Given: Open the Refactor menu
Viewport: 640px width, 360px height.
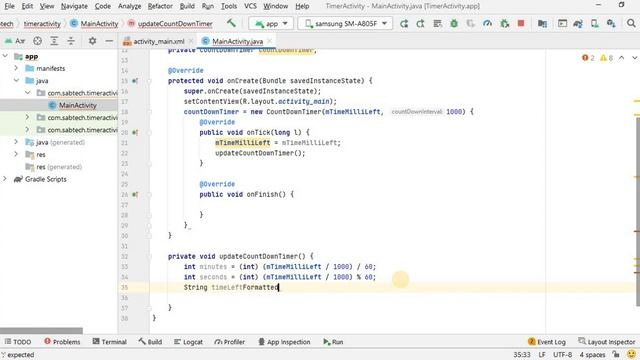Looking at the screenshot, I should pyautogui.click(x=160, y=6).
